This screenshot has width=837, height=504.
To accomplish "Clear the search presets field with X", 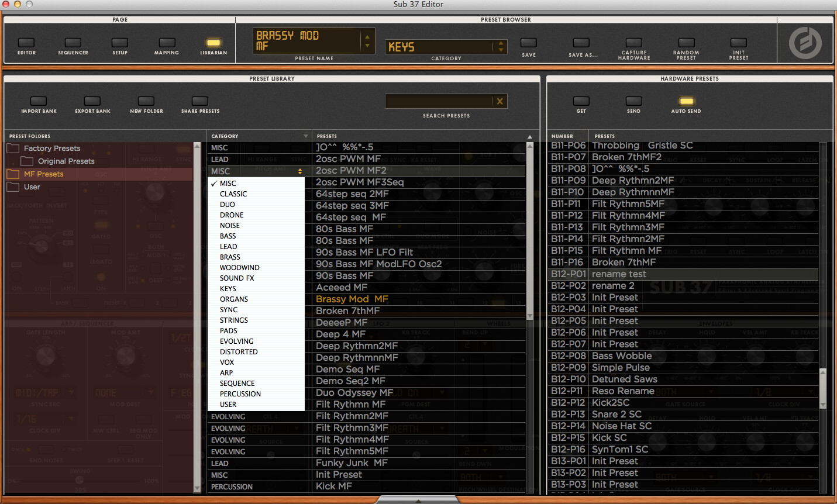I will pos(500,101).
